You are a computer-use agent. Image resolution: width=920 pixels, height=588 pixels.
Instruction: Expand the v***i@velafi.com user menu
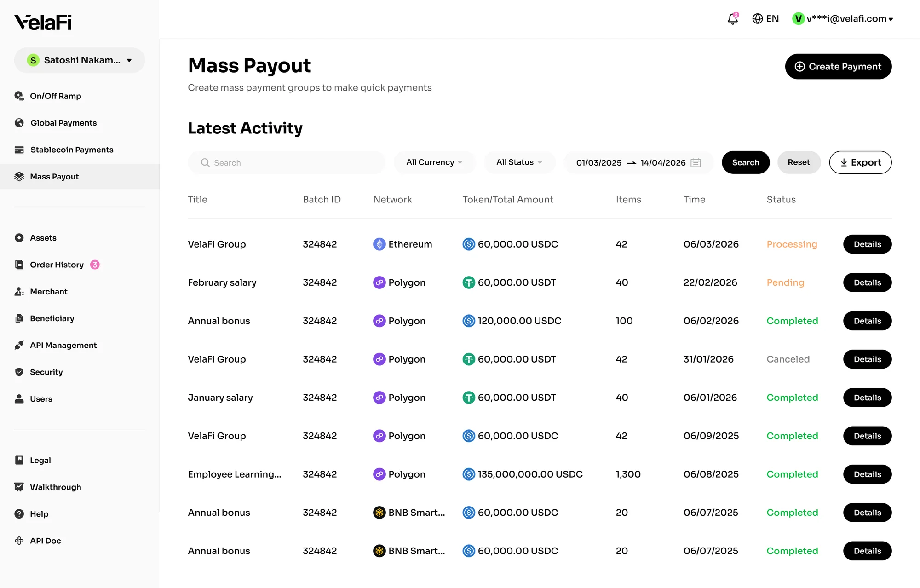pyautogui.click(x=843, y=19)
